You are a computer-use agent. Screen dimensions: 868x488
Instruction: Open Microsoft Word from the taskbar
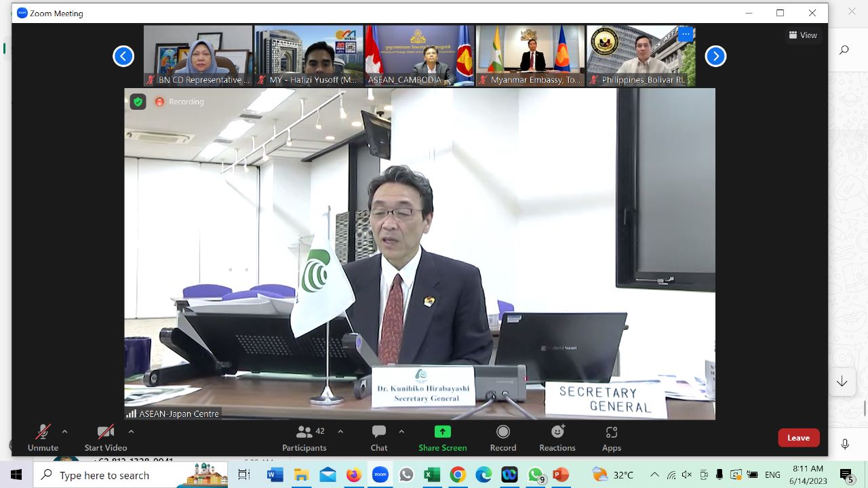point(275,474)
